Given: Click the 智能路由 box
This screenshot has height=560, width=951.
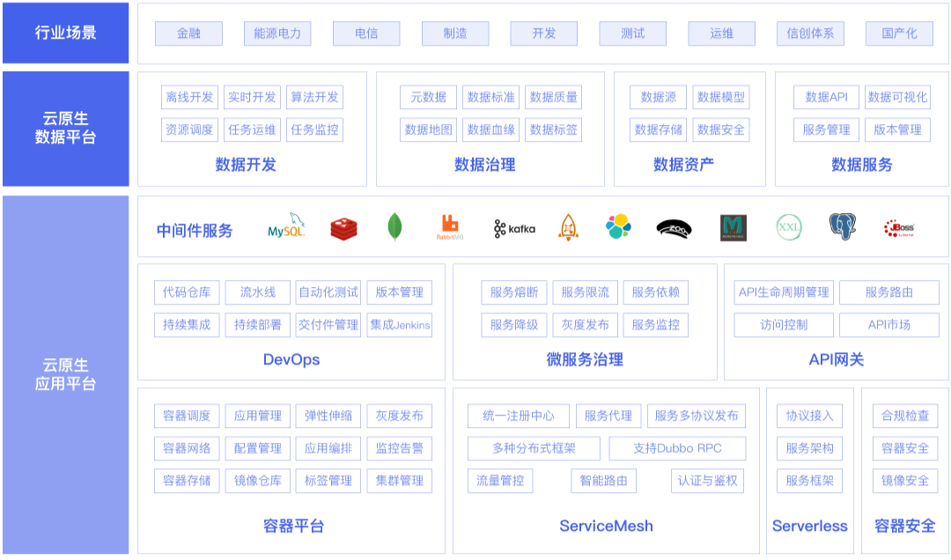Looking at the screenshot, I should pyautogui.click(x=603, y=481).
